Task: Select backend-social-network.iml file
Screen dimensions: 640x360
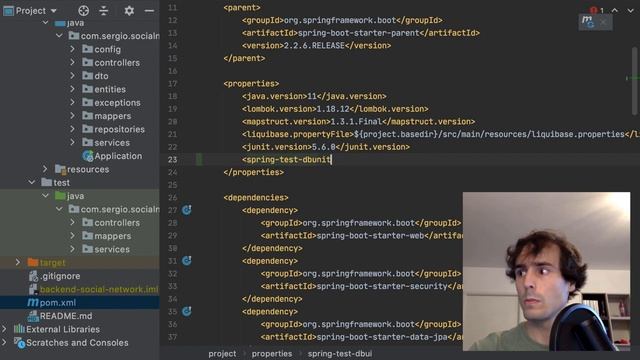Action: click(x=99, y=289)
